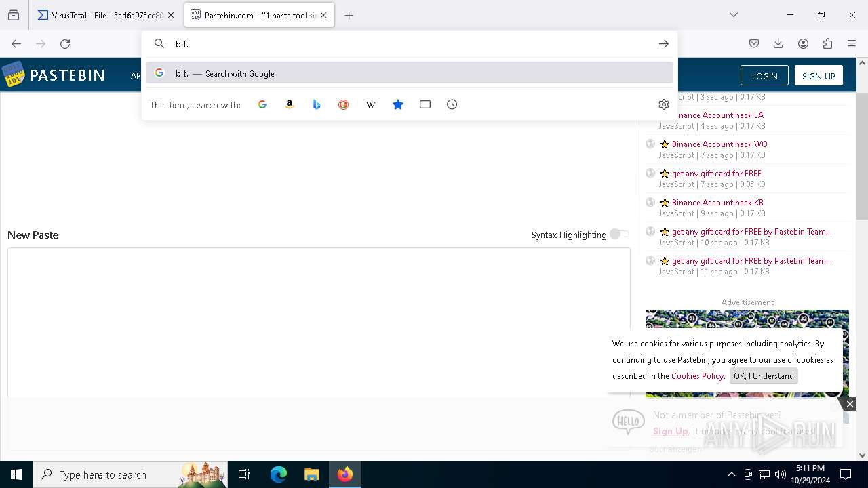
Task: Open search settings gear icon
Action: (664, 104)
